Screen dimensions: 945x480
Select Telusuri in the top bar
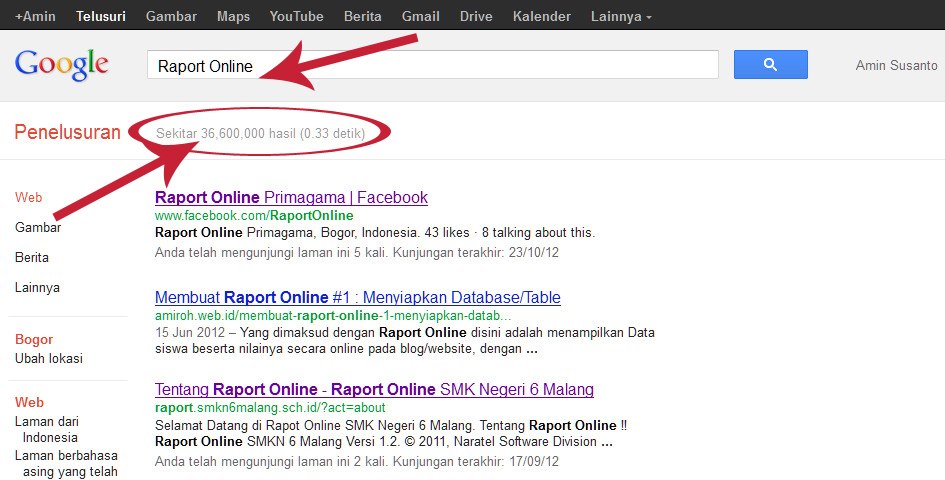tap(101, 16)
